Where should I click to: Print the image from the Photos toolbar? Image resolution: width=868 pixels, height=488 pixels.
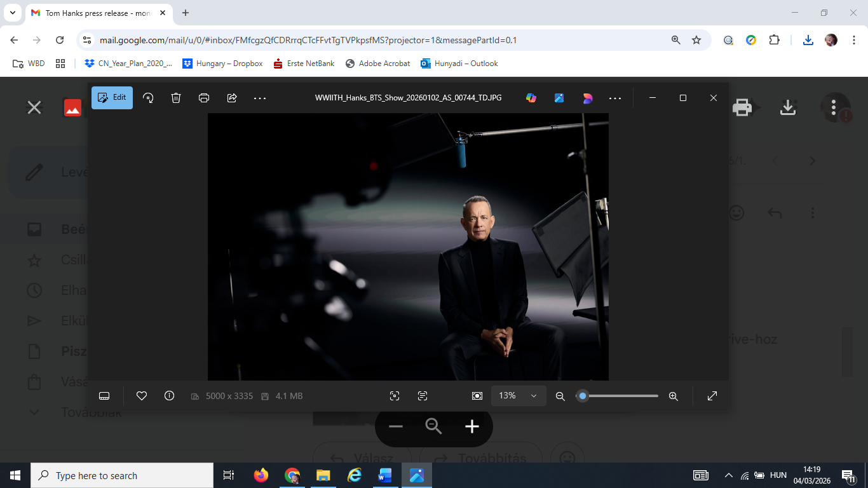pyautogui.click(x=204, y=98)
